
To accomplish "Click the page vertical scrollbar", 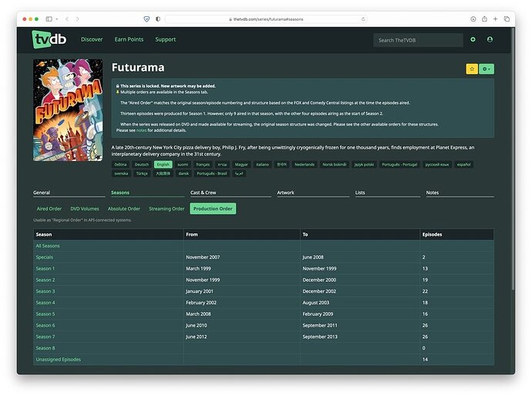I will [513, 158].
